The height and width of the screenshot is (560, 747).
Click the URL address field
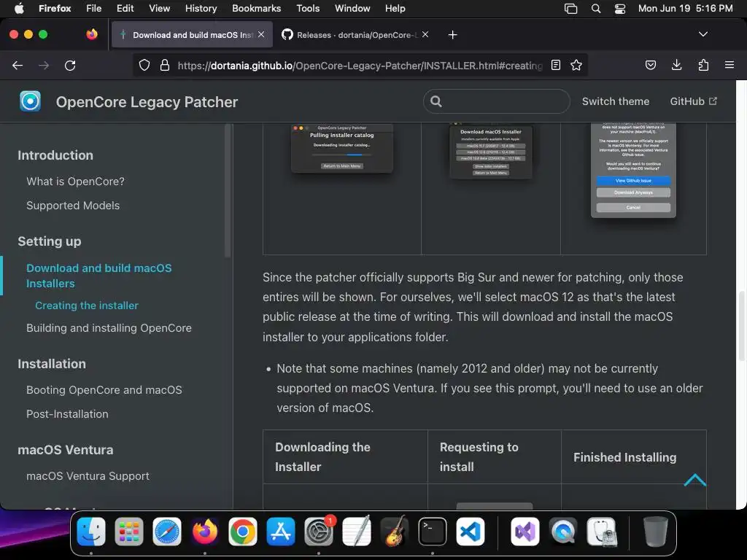coord(360,65)
